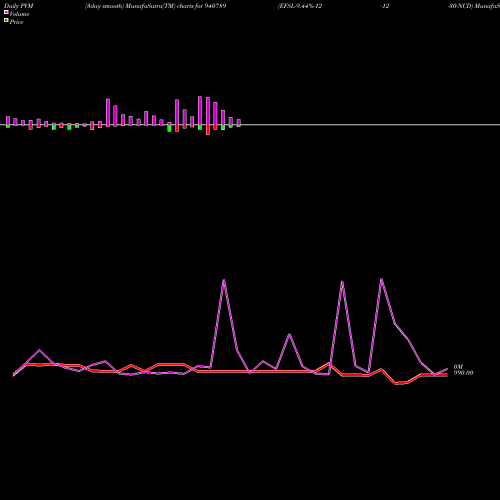Click the '990.00' price axis label
The width and height of the screenshot is (500, 500).
click(x=463, y=373)
